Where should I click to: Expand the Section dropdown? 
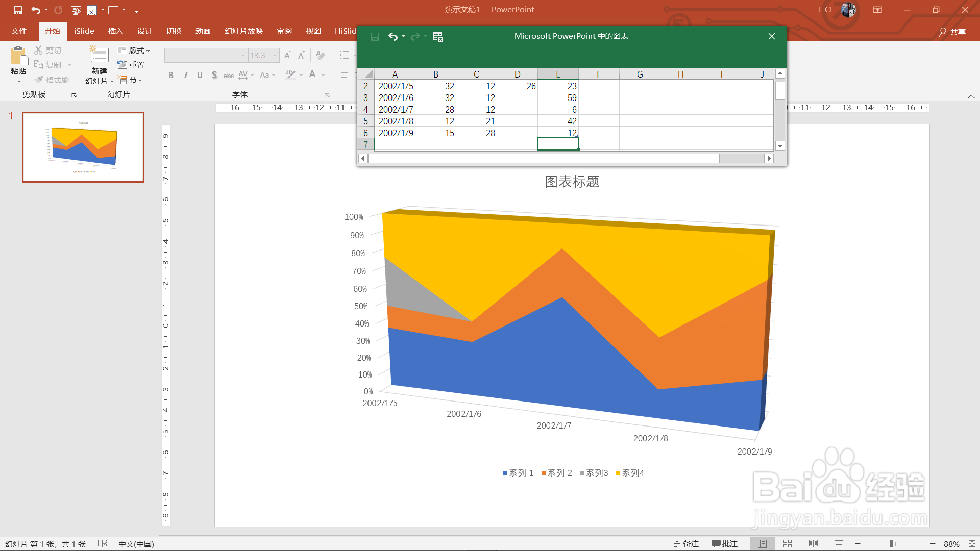click(130, 80)
